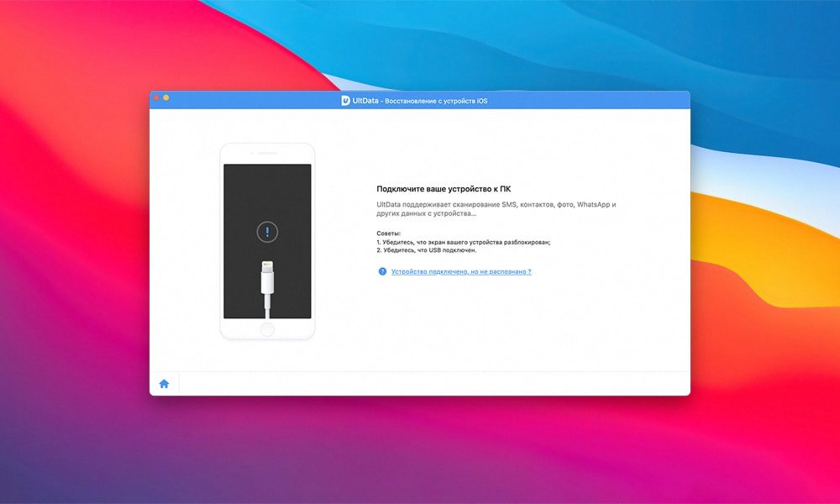Click the blue question mark help icon
This screenshot has width=840, height=504.
pyautogui.click(x=382, y=271)
